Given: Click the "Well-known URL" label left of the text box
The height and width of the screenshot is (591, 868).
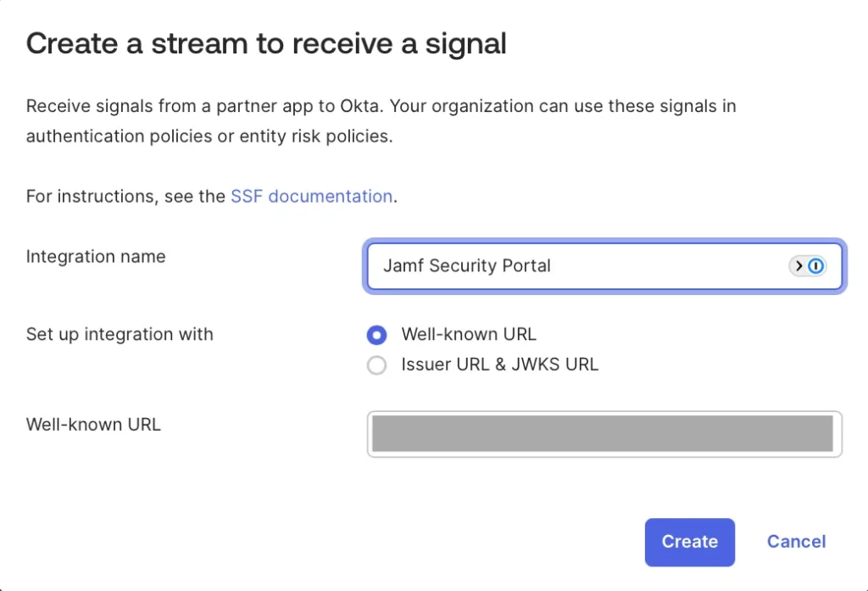Looking at the screenshot, I should [93, 425].
